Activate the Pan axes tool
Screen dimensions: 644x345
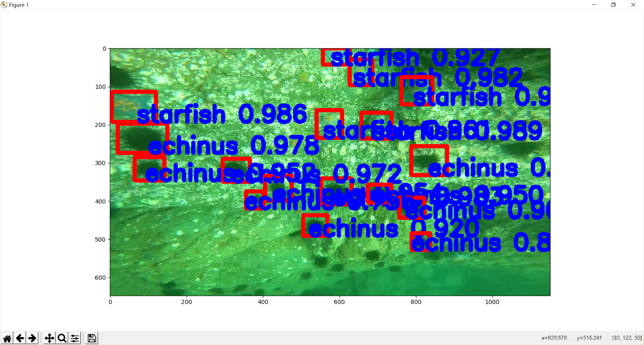pyautogui.click(x=49, y=338)
